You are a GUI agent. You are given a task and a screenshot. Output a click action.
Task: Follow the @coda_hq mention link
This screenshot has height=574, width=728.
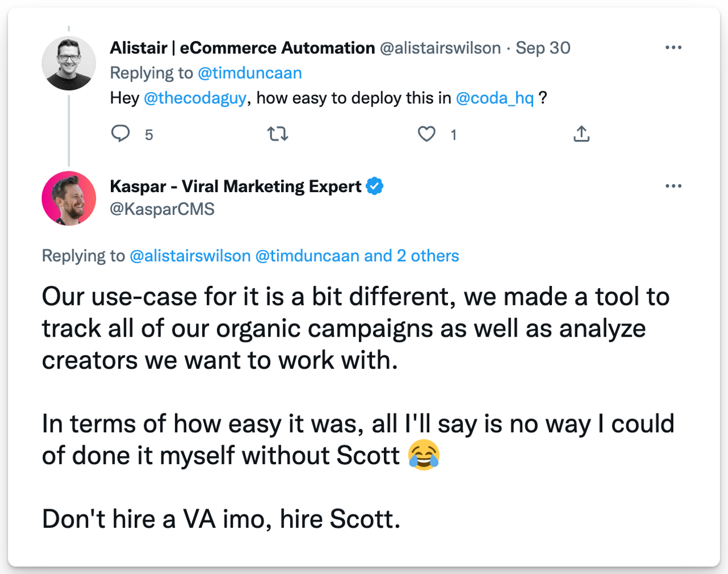click(495, 98)
